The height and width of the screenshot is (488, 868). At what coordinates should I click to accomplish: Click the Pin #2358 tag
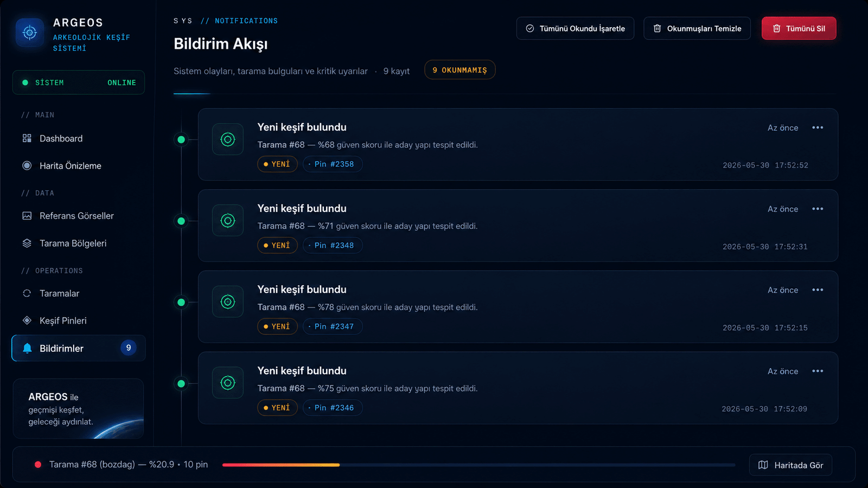[333, 164]
